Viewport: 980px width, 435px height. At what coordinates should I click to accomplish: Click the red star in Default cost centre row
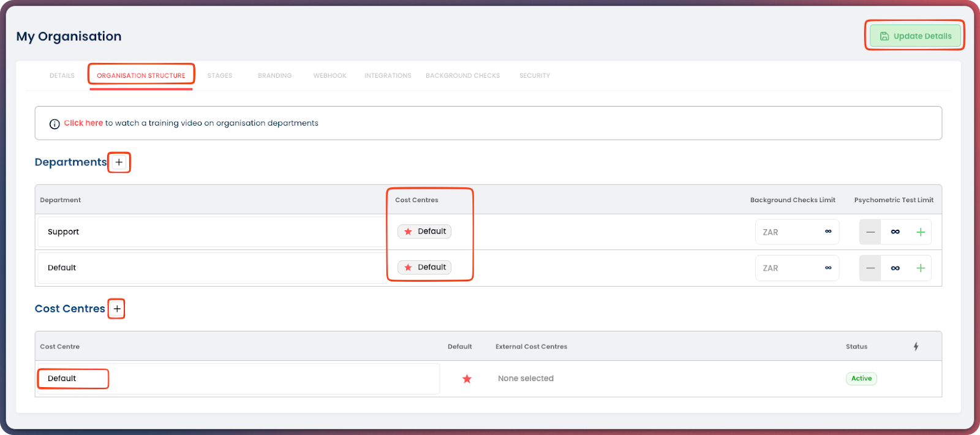point(467,379)
